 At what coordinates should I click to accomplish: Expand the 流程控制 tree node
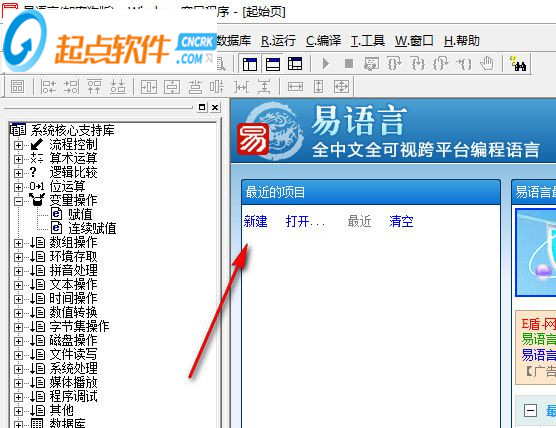[18, 145]
